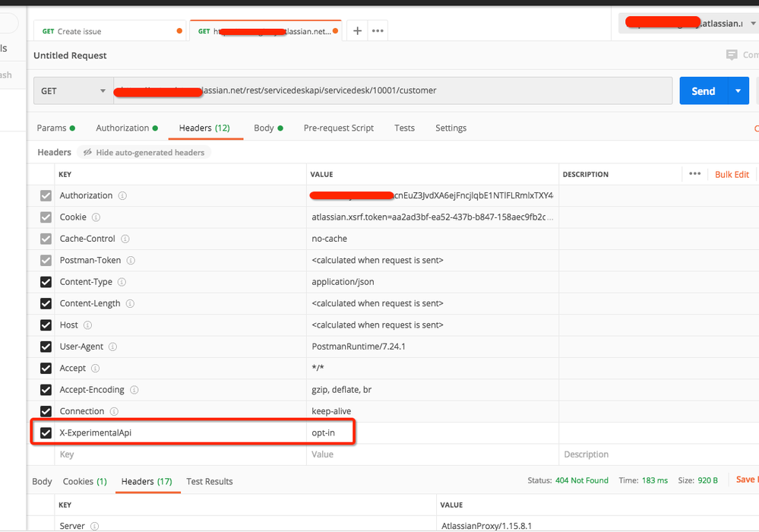Screen dimensions: 759x532
Task: Click the request URL input field
Action: [x=393, y=91]
